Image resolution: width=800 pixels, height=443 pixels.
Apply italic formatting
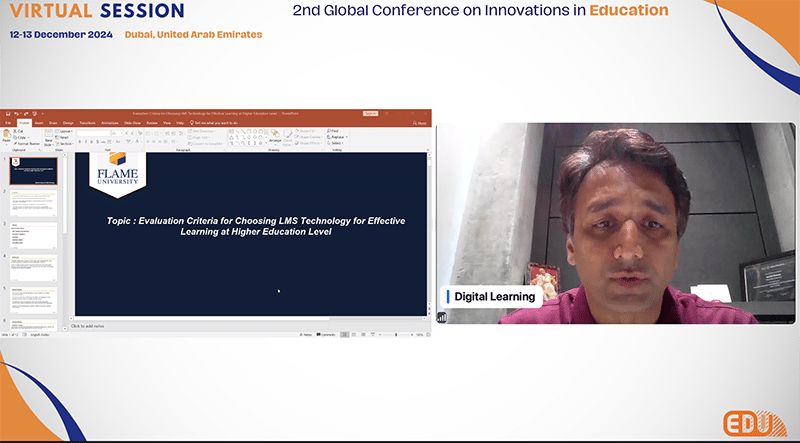(86, 142)
